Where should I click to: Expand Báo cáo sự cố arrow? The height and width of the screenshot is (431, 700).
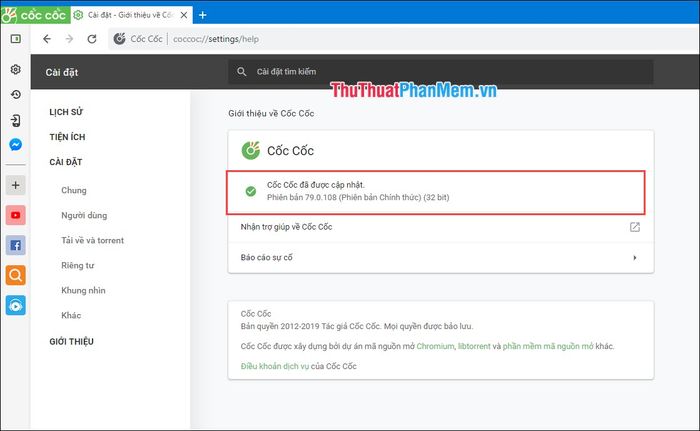coord(635,258)
